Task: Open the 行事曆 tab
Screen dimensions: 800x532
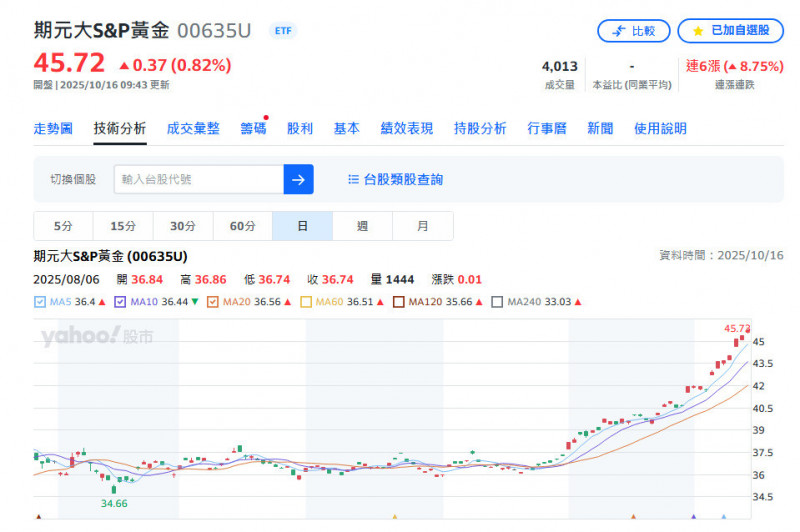Action: point(547,129)
